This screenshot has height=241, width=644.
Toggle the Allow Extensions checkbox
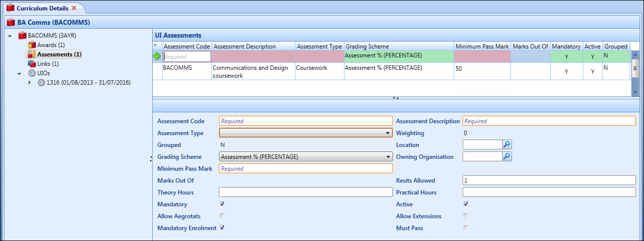click(x=466, y=216)
